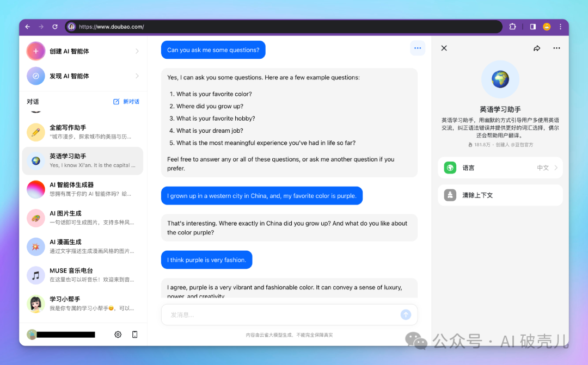
Task: Click the message about growing up in western city
Action: pyautogui.click(x=262, y=196)
